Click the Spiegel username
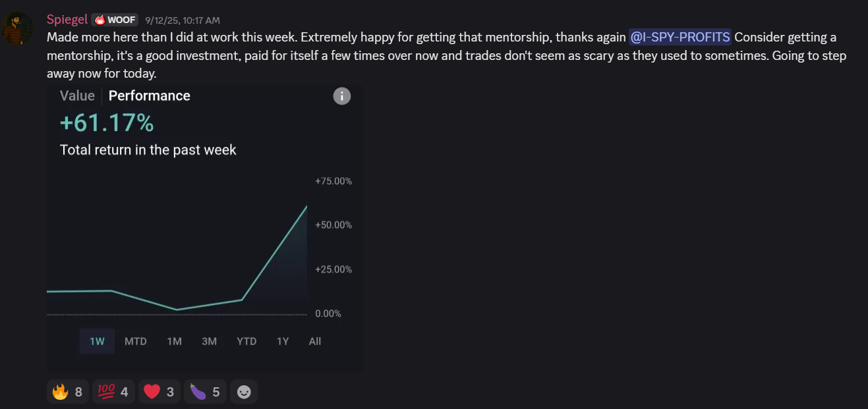 pyautogui.click(x=67, y=20)
